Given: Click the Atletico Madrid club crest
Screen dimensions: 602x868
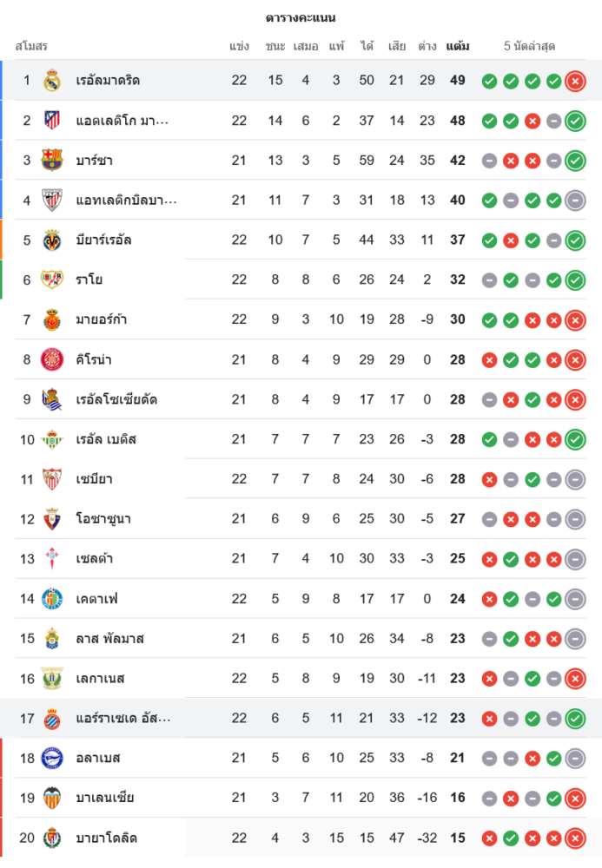Looking at the screenshot, I should (x=52, y=121).
